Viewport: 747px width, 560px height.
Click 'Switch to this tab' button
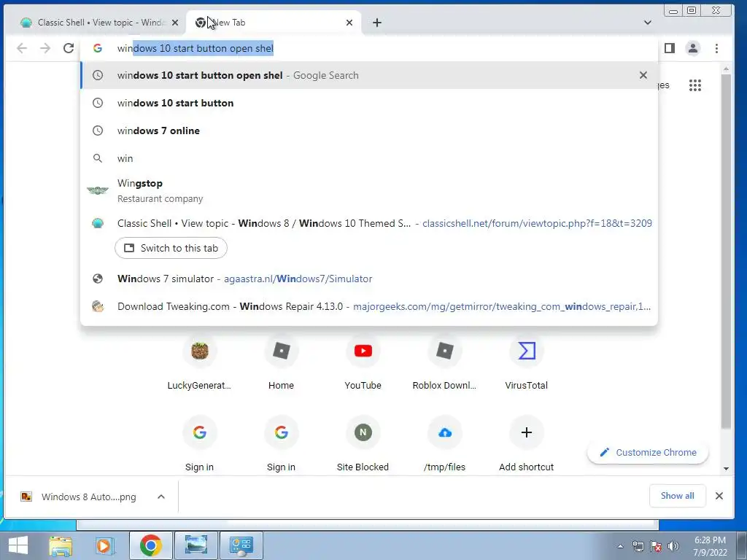(x=171, y=248)
